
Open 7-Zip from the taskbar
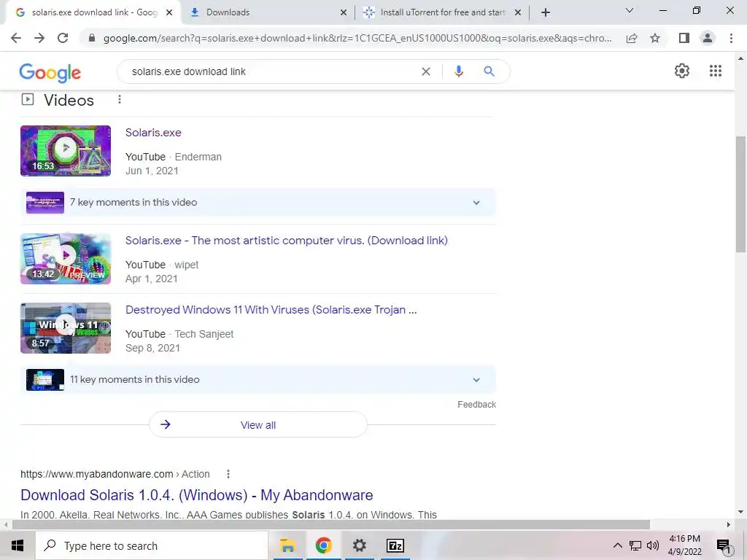coord(395,545)
